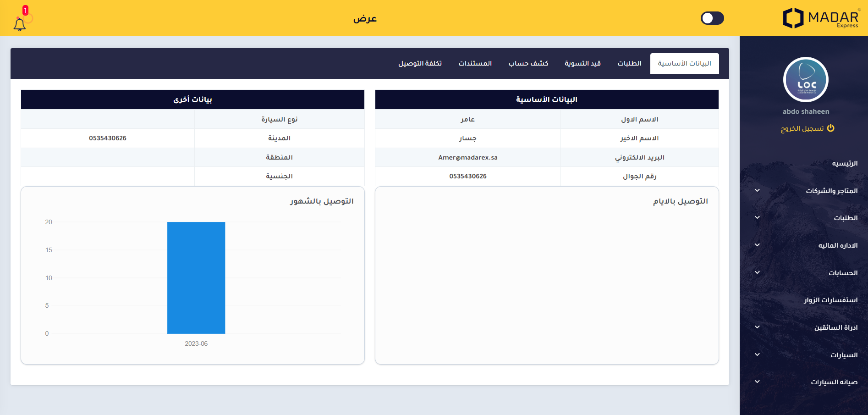Click the MADAR Express logo
Viewport: 868px width, 415px height.
[821, 18]
